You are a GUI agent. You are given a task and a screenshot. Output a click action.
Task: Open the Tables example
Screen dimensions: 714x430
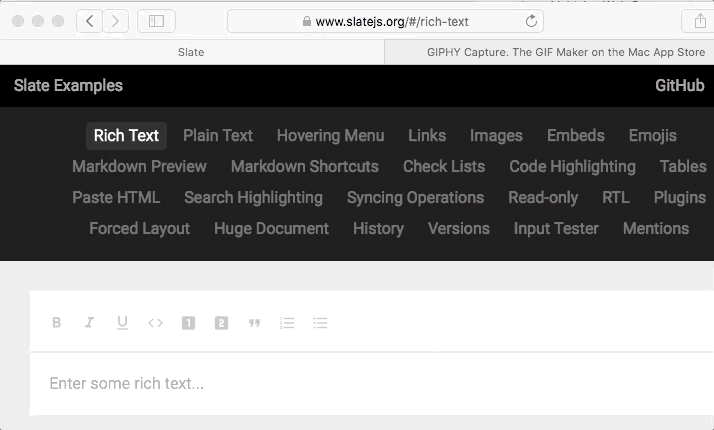point(683,166)
